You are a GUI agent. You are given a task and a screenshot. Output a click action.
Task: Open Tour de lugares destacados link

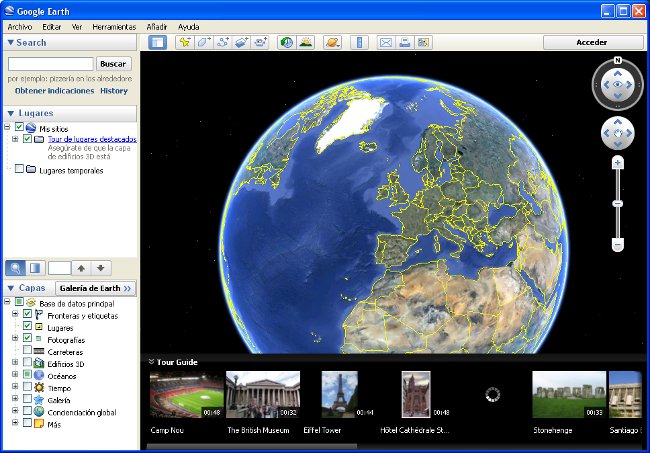(x=92, y=139)
